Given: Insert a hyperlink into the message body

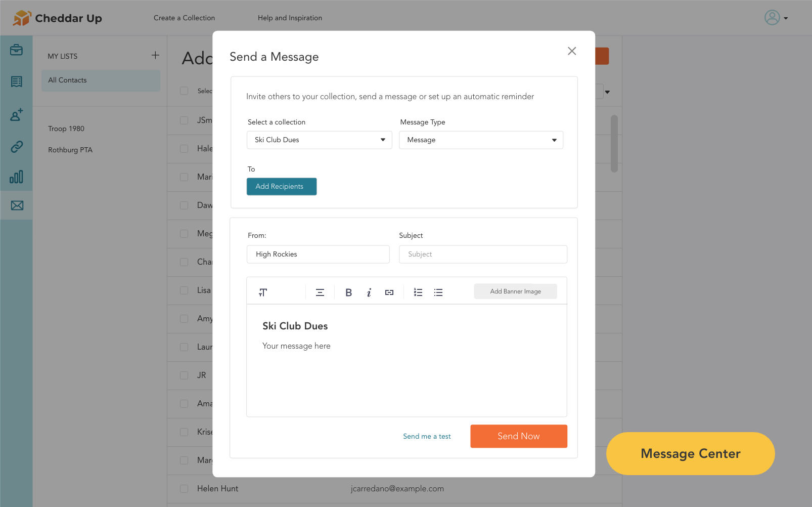Looking at the screenshot, I should (389, 292).
